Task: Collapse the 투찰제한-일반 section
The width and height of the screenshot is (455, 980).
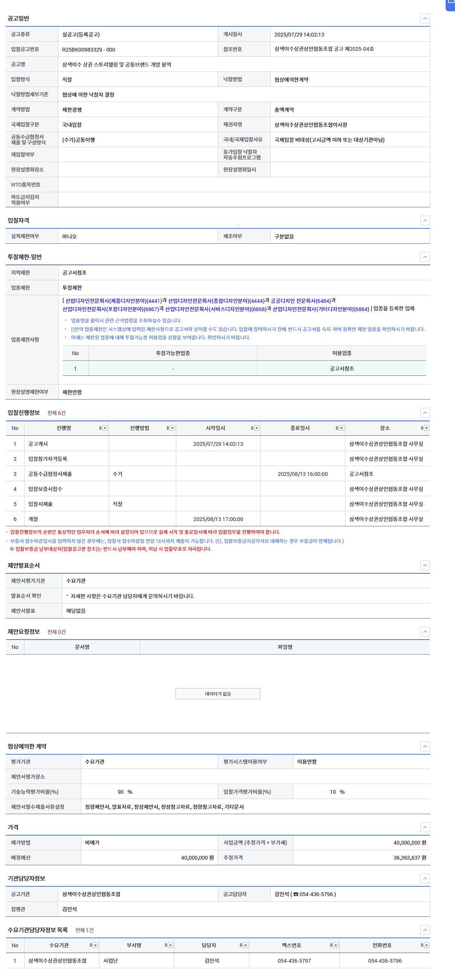Action: pos(425,257)
